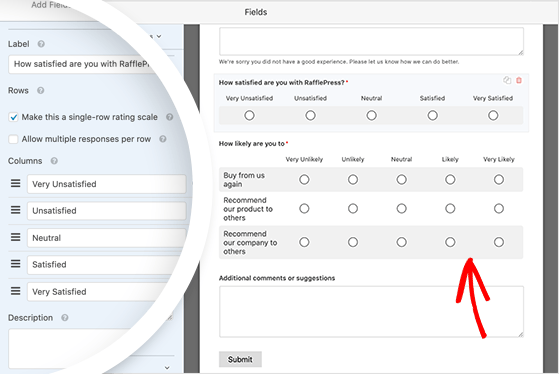This screenshot has width=559, height=374.
Task: Click the Additional comments or suggestions textarea
Action: pos(371,312)
